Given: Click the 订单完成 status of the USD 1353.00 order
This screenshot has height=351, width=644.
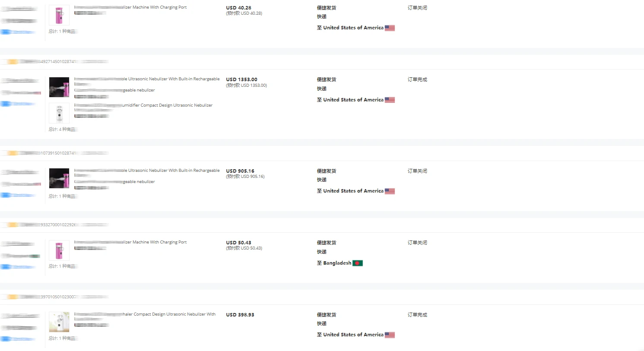Looking at the screenshot, I should [417, 79].
